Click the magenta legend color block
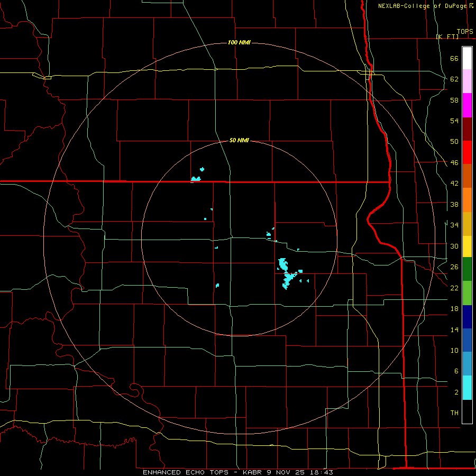 click(467, 105)
